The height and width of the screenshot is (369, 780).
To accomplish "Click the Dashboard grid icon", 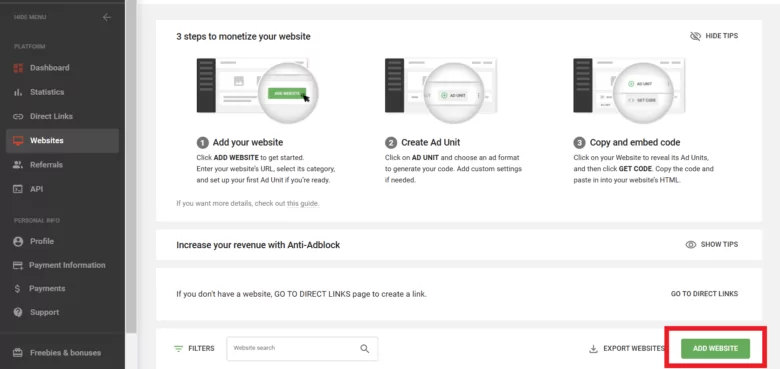I will point(18,68).
